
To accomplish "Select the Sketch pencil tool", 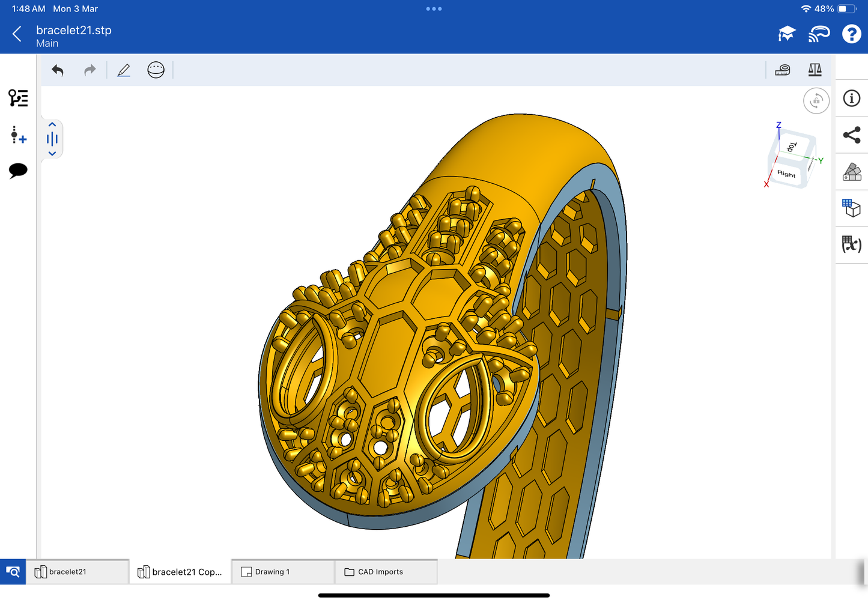I will point(124,70).
